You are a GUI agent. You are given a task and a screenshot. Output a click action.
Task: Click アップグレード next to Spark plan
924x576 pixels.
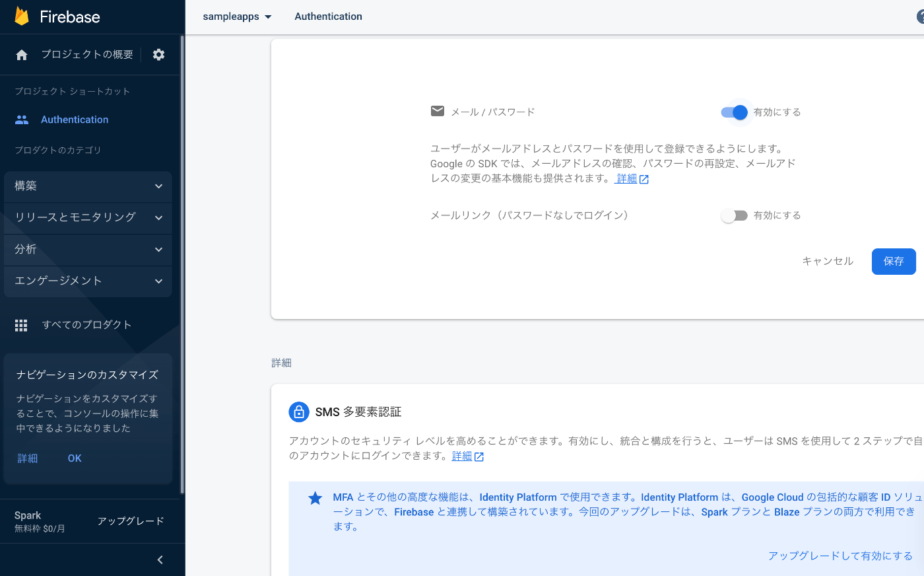(x=131, y=521)
